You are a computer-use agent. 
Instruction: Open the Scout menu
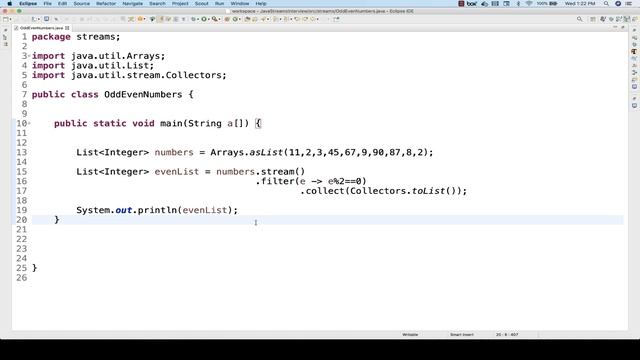pyautogui.click(x=202, y=4)
